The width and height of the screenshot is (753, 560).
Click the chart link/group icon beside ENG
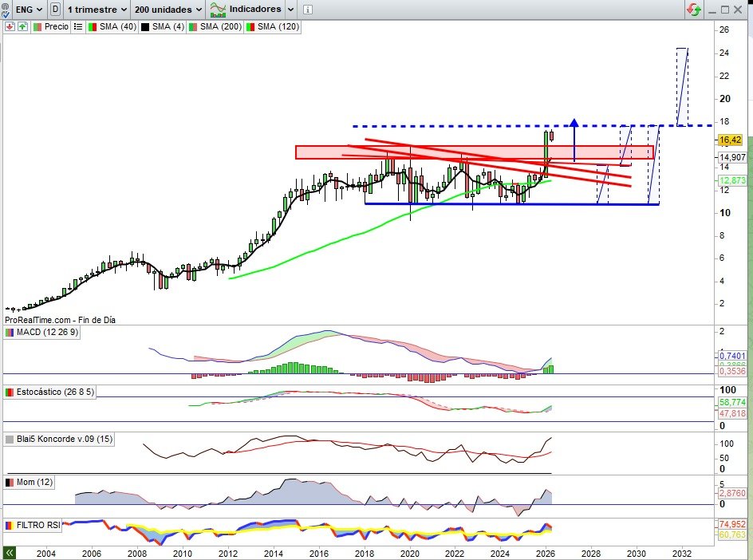click(x=6, y=10)
